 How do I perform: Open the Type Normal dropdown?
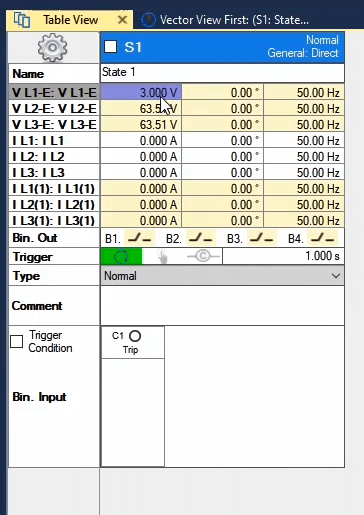pyautogui.click(x=222, y=276)
